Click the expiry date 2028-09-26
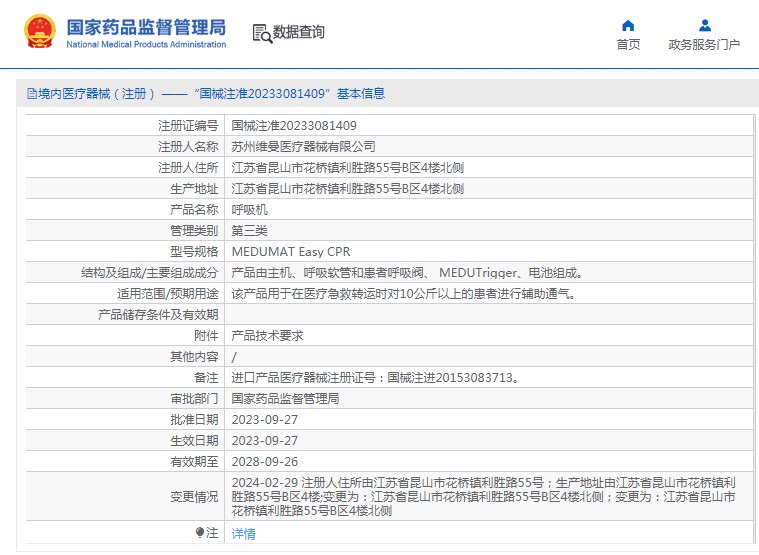The height and width of the screenshot is (555, 759). 265,462
